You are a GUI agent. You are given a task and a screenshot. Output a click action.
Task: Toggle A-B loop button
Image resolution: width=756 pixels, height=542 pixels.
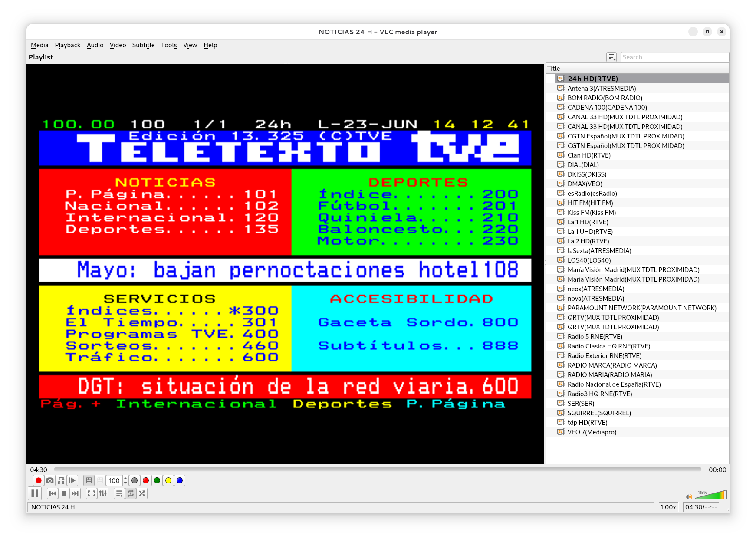click(61, 480)
